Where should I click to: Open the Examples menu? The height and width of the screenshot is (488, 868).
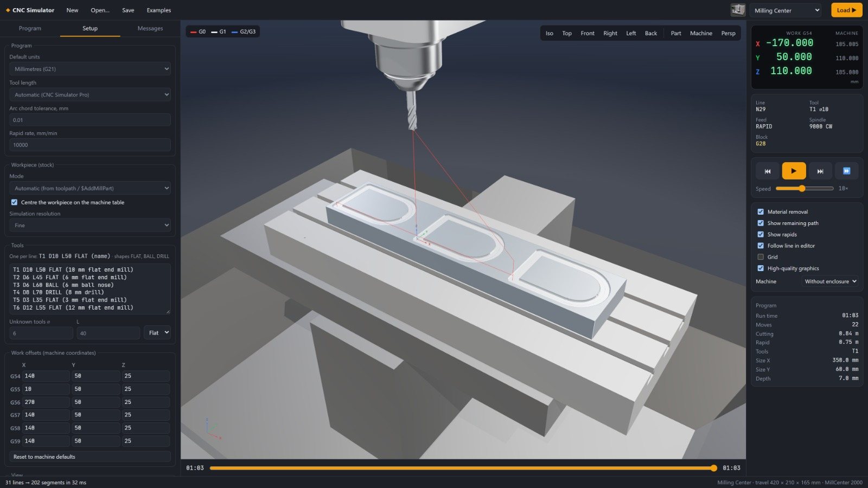tap(158, 10)
